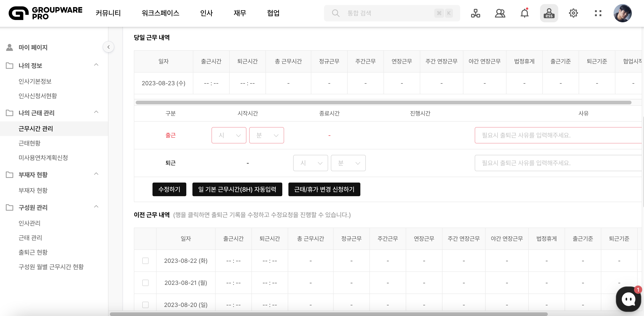
Task: Click 근태/휴가 변경 신청하기 button
Action: coord(324,189)
